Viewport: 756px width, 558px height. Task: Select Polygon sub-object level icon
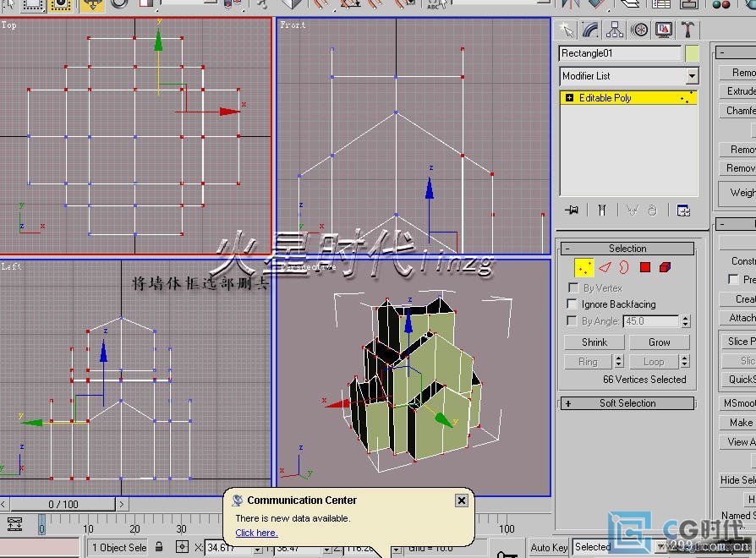pos(645,267)
